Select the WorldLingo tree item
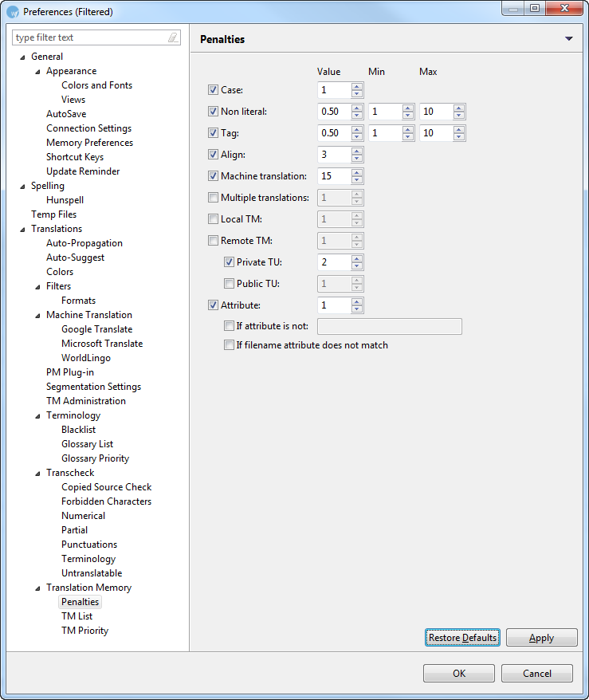Viewport: 589px width, 700px height. (85, 358)
